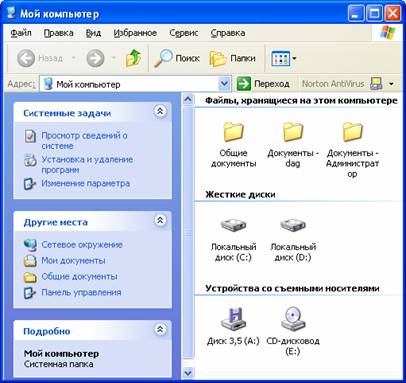Select the Общие документы folder in file area
Image resolution: width=406 pixels, height=383 pixels.
pos(233,144)
